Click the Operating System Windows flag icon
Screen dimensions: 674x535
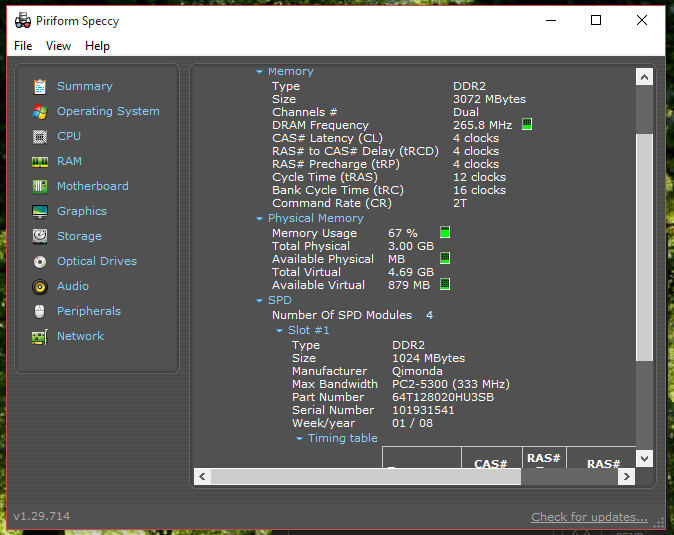[40, 112]
